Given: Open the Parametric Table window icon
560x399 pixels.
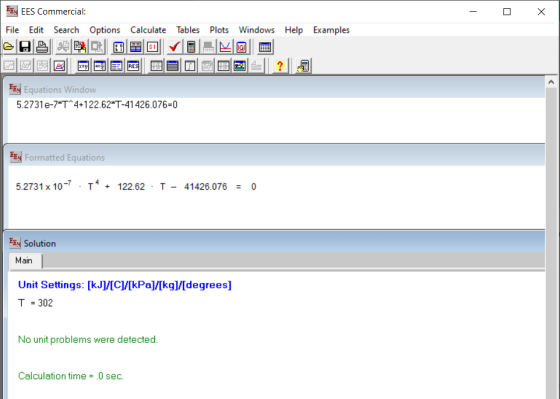Looking at the screenshot, I should pos(156,66).
